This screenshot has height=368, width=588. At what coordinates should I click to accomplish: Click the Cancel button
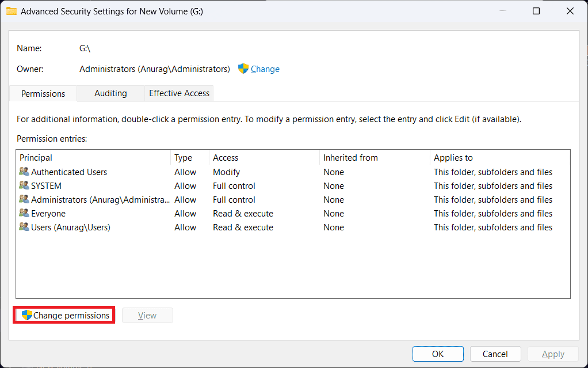495,354
